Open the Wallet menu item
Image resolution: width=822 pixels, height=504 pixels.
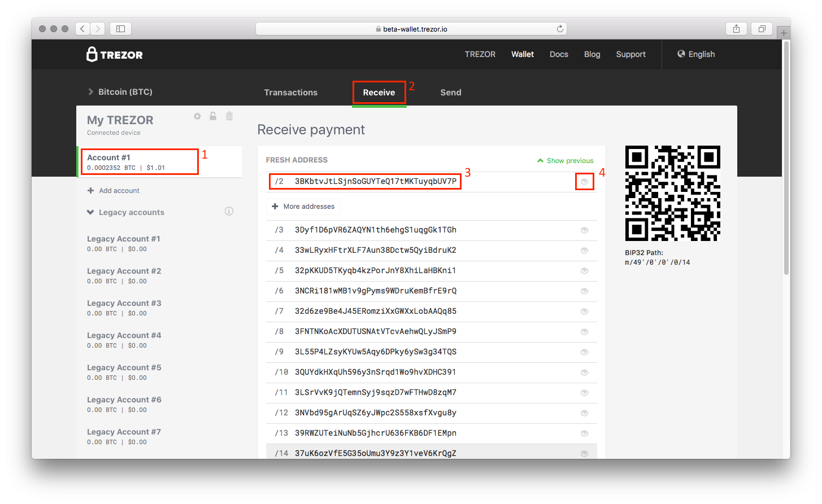coord(523,54)
